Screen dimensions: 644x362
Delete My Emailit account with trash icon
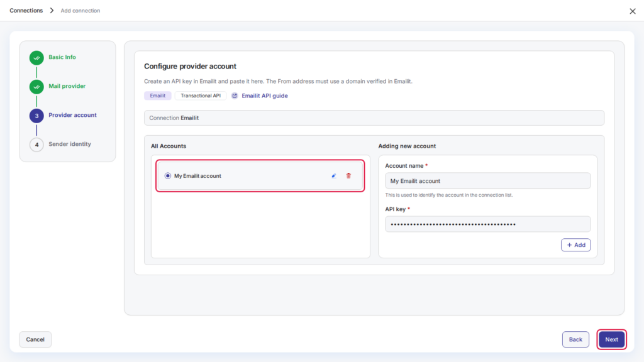tap(348, 176)
